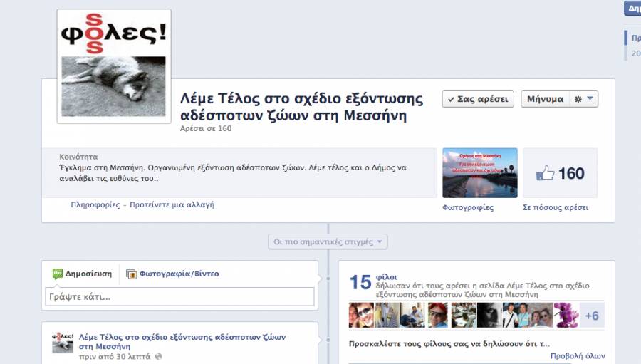Open the 'Σε πόσους αρέσει' label link
Image resolution: width=641 pixels, height=364 pixels.
tap(556, 208)
